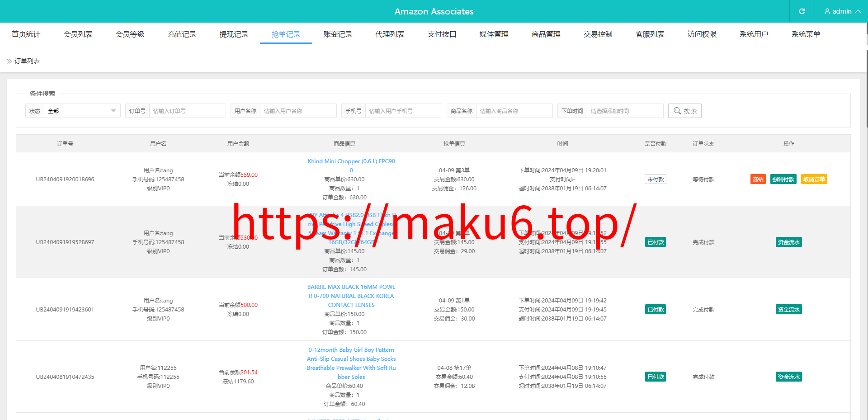The height and width of the screenshot is (420, 868).
Task: Click 资金流水 for order UB2404091919528697
Action: coord(788,242)
